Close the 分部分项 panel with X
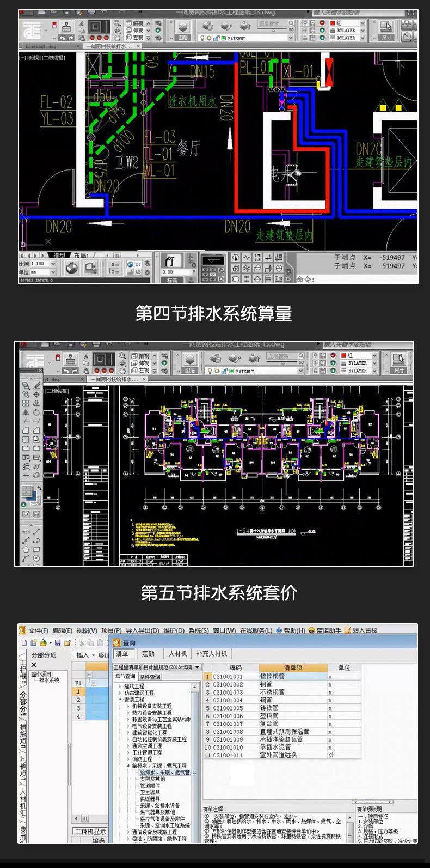 coord(34,665)
